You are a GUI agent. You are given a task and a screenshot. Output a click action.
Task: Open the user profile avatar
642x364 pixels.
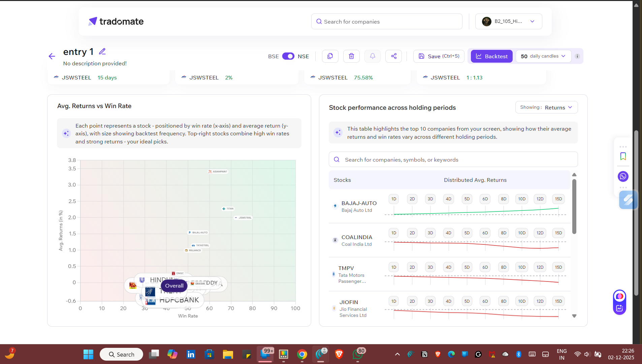pos(487,22)
